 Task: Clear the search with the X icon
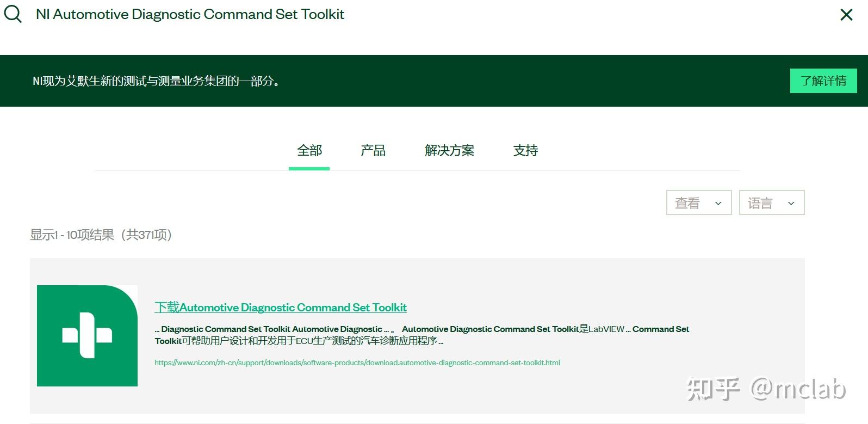[846, 15]
